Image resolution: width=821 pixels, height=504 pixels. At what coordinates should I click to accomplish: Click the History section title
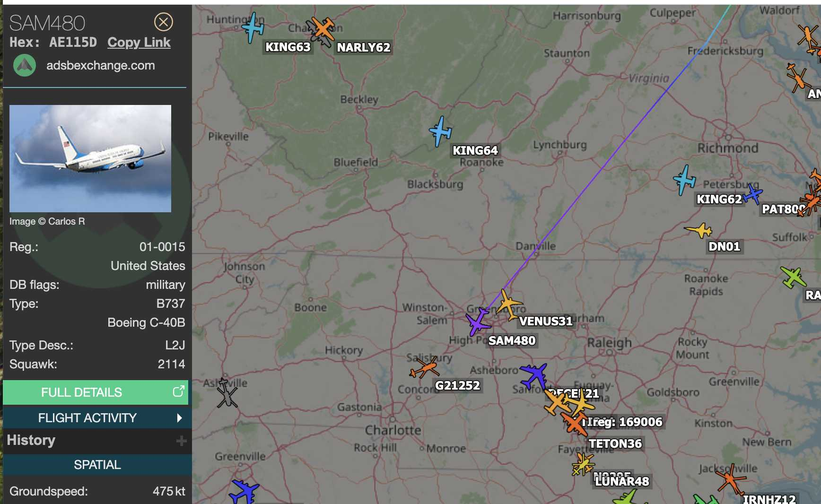pyautogui.click(x=31, y=440)
